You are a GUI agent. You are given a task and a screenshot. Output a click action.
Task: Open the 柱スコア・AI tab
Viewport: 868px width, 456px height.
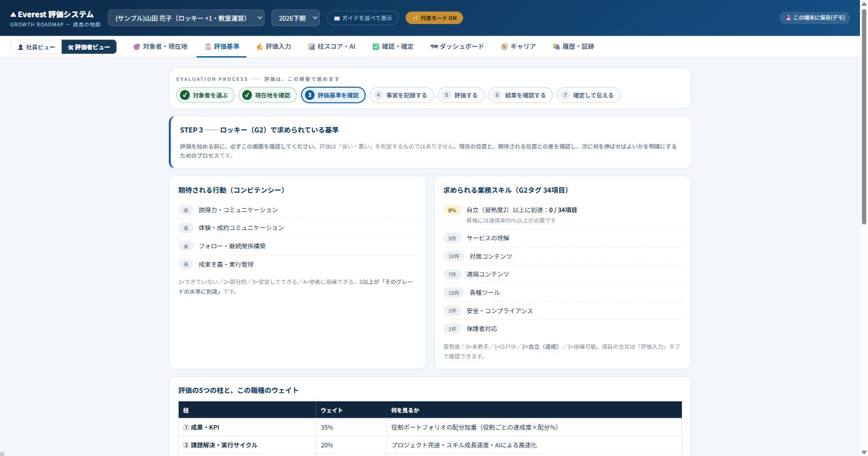pyautogui.click(x=332, y=46)
